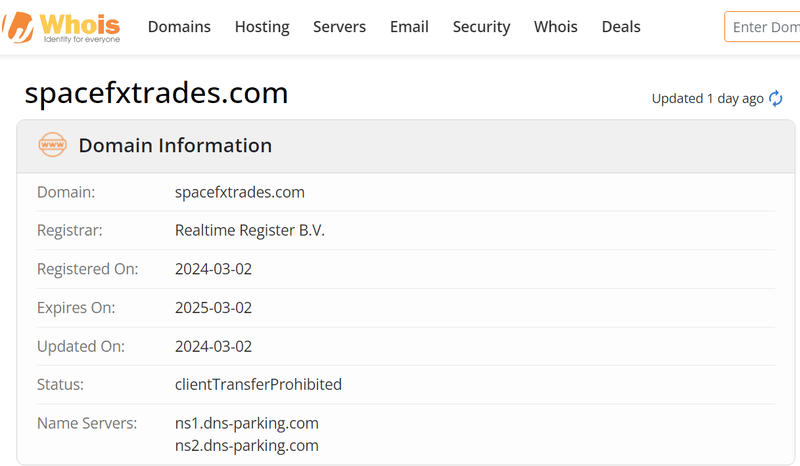Open the Deals menu

621,27
